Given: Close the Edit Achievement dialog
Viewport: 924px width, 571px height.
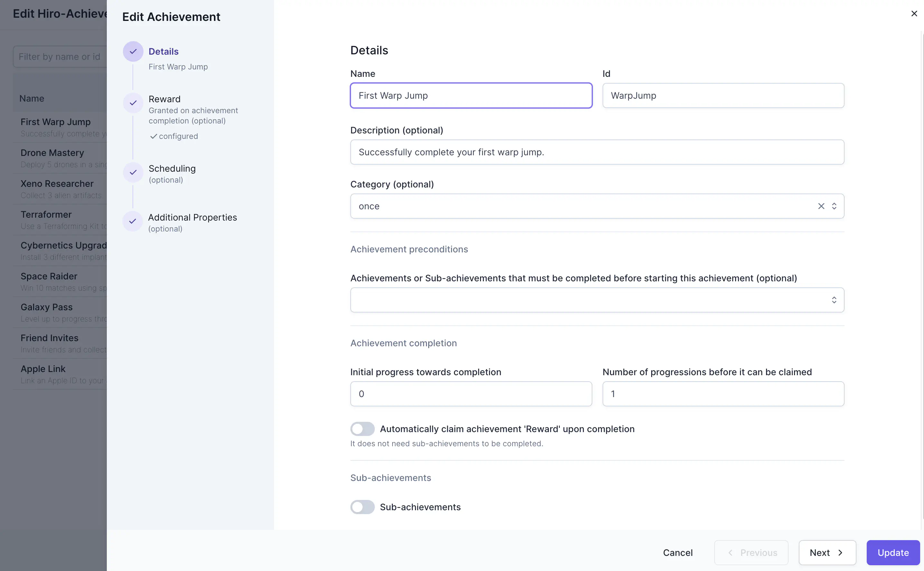Looking at the screenshot, I should (x=914, y=14).
